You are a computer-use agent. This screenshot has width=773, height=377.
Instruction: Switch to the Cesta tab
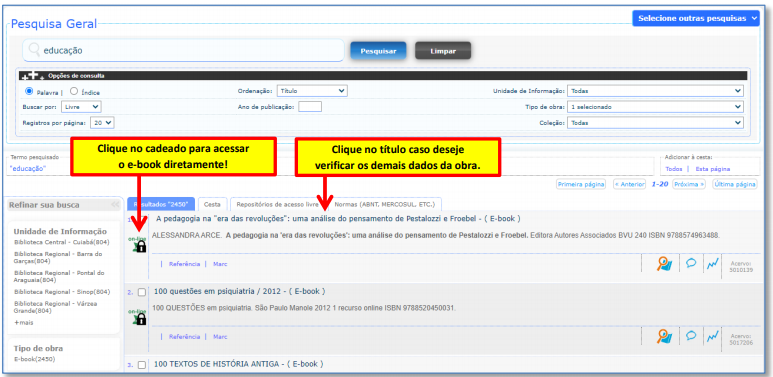(212, 204)
